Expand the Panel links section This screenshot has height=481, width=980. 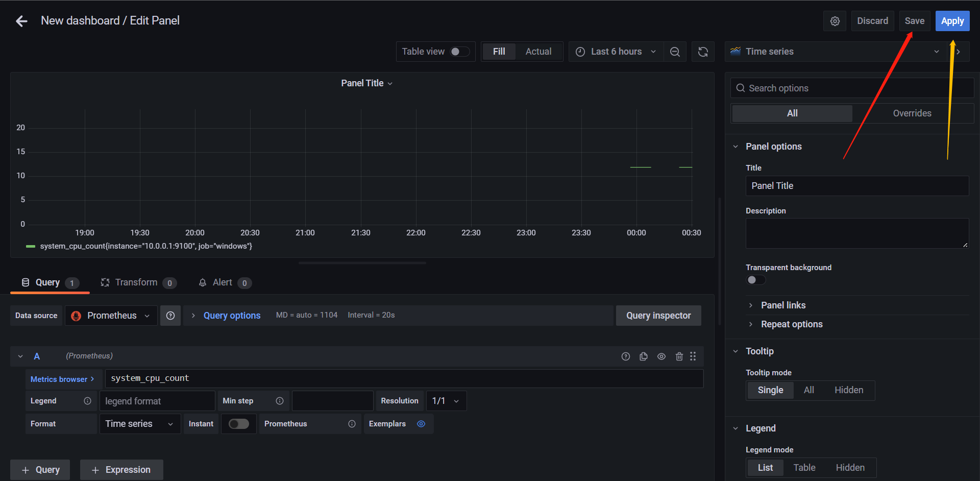point(783,305)
